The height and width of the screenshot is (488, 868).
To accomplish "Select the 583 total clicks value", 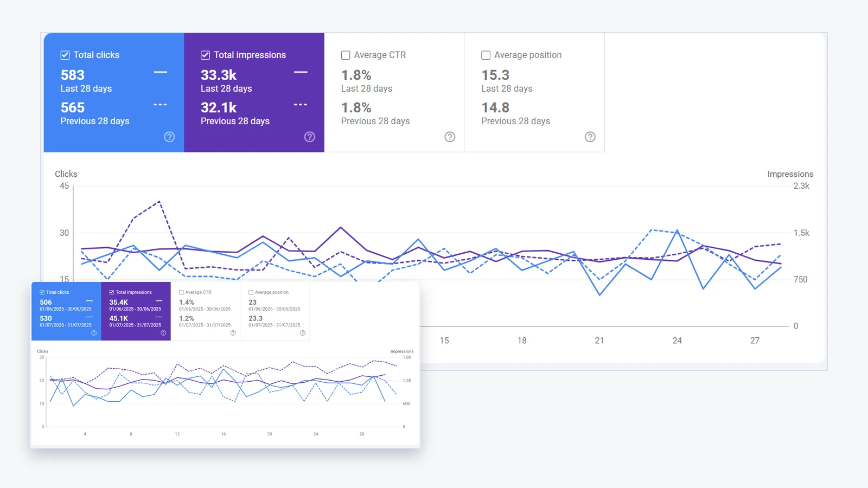I will point(73,75).
